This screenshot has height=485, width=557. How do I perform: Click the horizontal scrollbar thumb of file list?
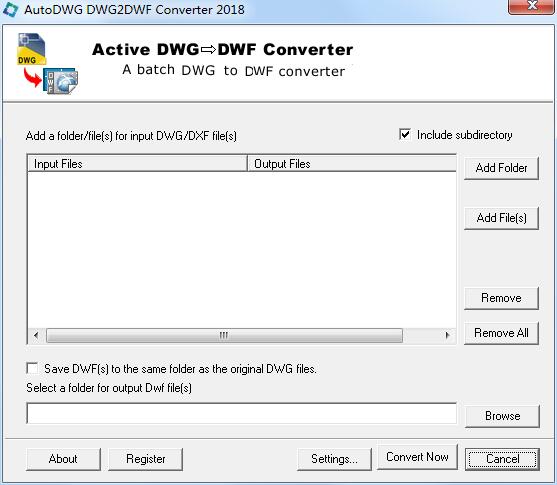click(225, 335)
